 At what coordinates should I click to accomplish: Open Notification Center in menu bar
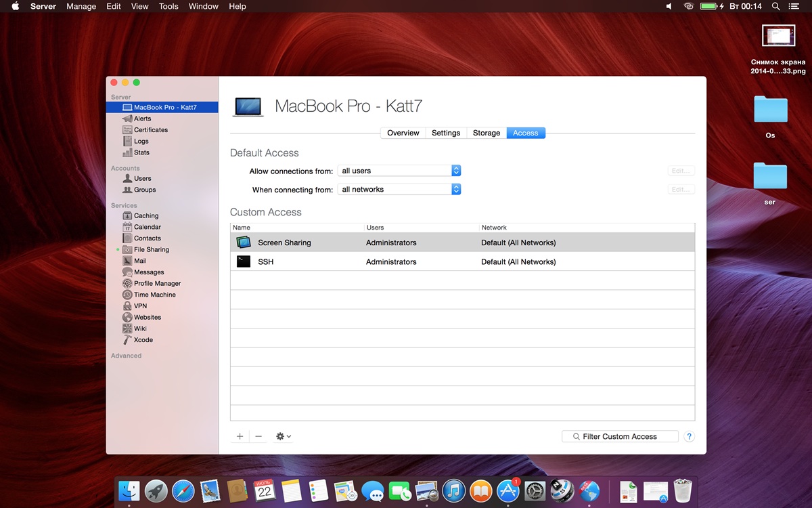click(x=794, y=6)
